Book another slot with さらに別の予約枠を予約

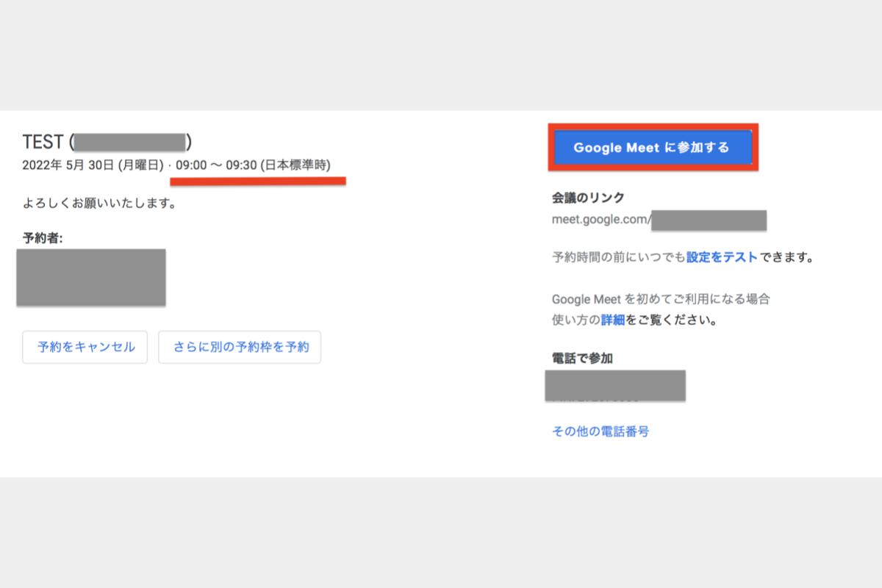pyautogui.click(x=240, y=347)
